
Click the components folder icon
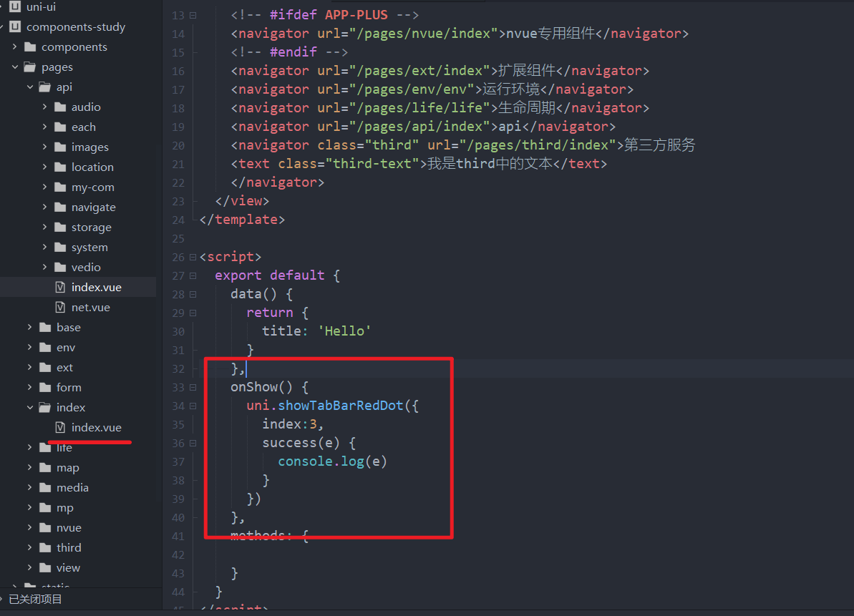(x=30, y=47)
